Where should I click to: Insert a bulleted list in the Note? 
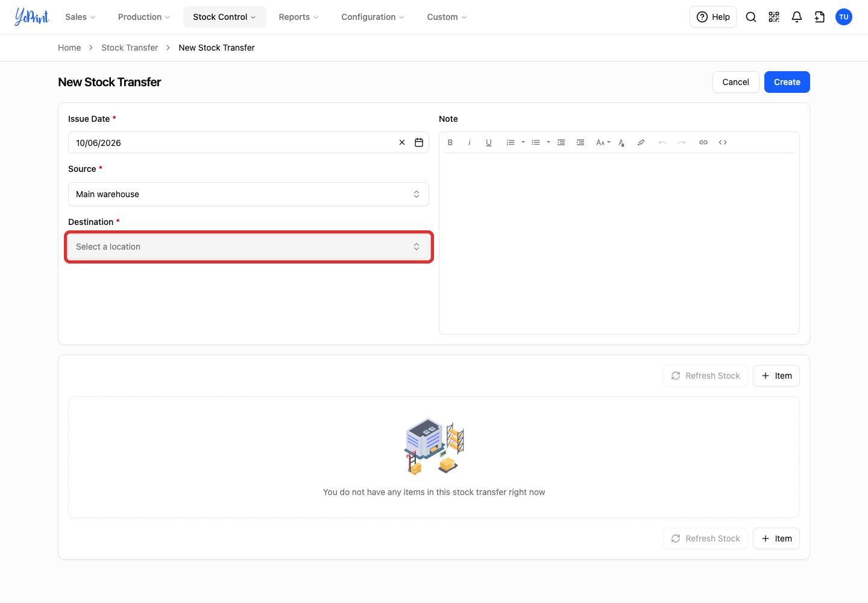point(536,142)
